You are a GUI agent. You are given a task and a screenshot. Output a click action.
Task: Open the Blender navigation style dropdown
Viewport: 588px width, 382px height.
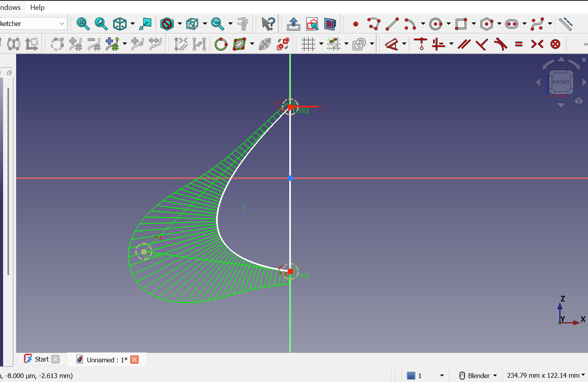coord(477,375)
